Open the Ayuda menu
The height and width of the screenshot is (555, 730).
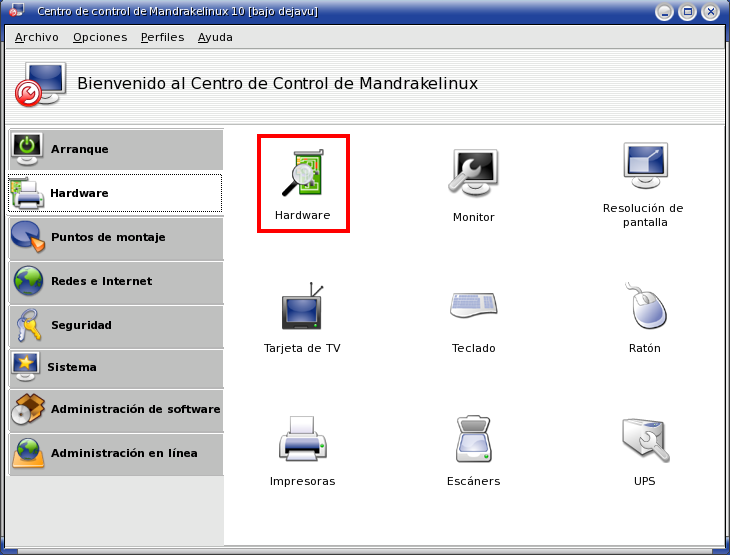[215, 37]
